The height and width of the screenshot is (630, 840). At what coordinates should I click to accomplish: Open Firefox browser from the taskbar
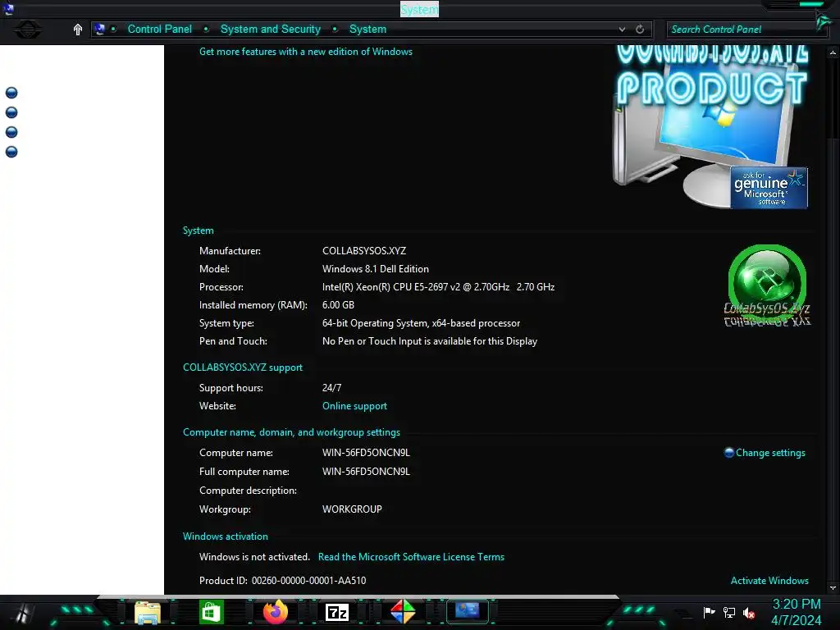[276, 612]
